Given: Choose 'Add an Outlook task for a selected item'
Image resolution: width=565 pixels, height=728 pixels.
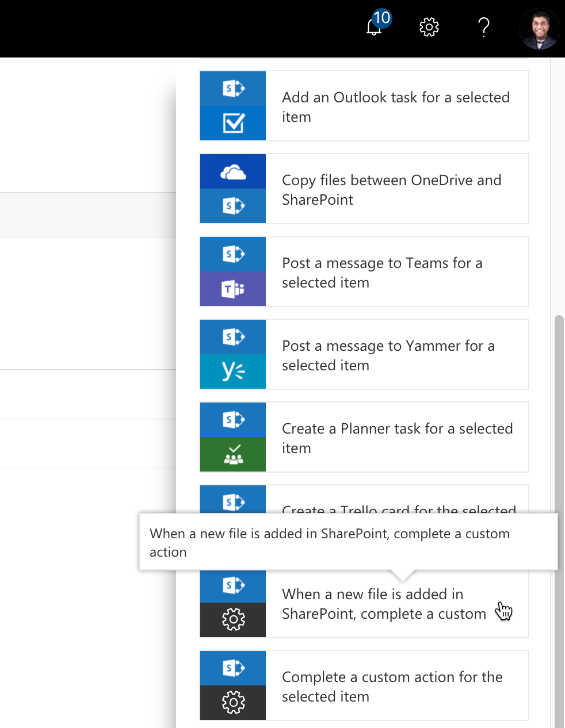Looking at the screenshot, I should pos(395,106).
